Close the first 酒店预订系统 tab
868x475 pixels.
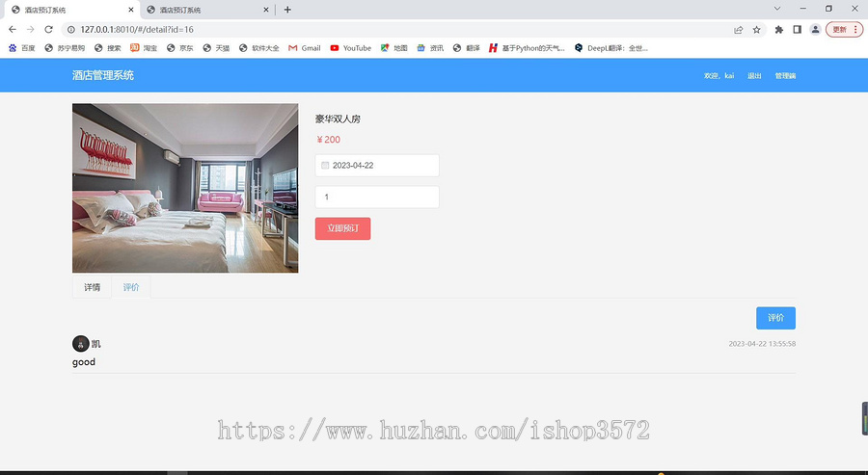pyautogui.click(x=131, y=10)
